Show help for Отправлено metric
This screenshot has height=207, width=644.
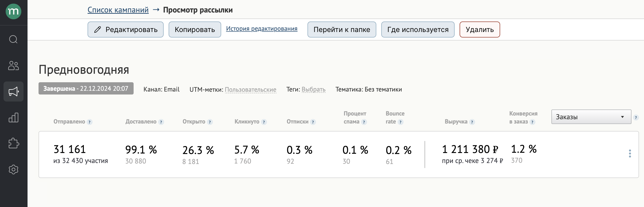point(90,122)
